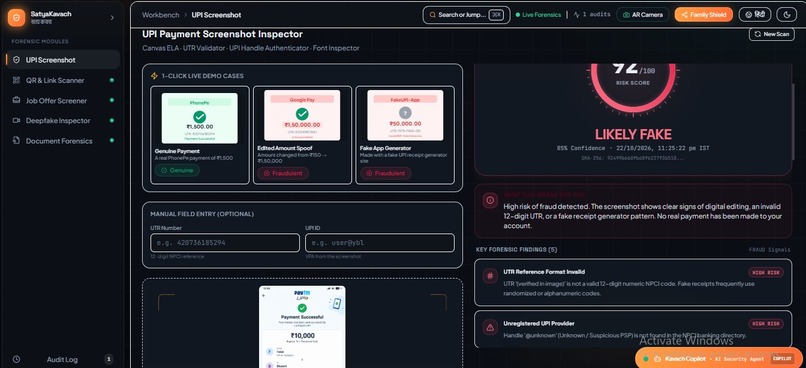Click the Document Forensics file icon
Image resolution: width=806 pixels, height=368 pixels.
click(x=16, y=141)
